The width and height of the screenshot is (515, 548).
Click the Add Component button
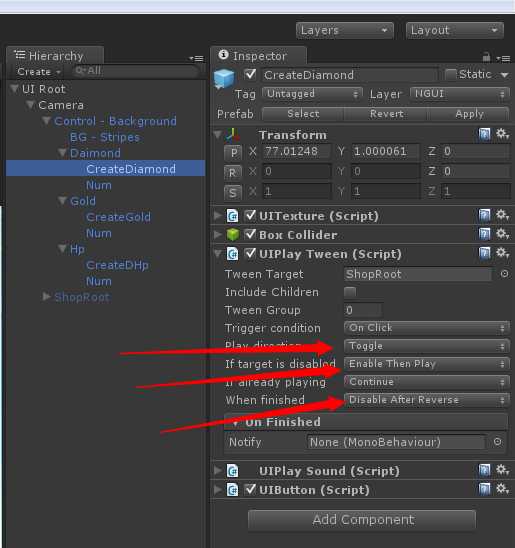tap(362, 520)
